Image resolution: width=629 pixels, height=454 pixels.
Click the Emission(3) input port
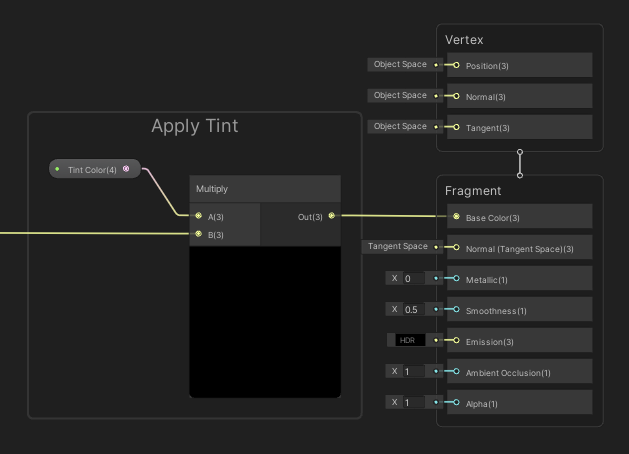coord(456,340)
